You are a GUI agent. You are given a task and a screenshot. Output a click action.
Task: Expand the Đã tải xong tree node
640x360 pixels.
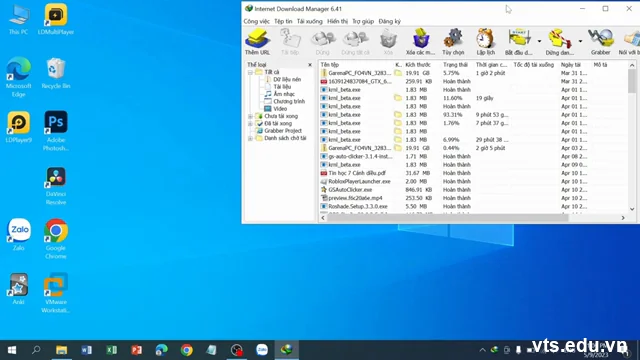pos(250,124)
